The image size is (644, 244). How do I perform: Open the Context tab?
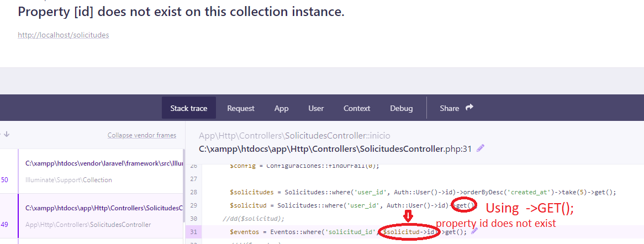(x=357, y=108)
